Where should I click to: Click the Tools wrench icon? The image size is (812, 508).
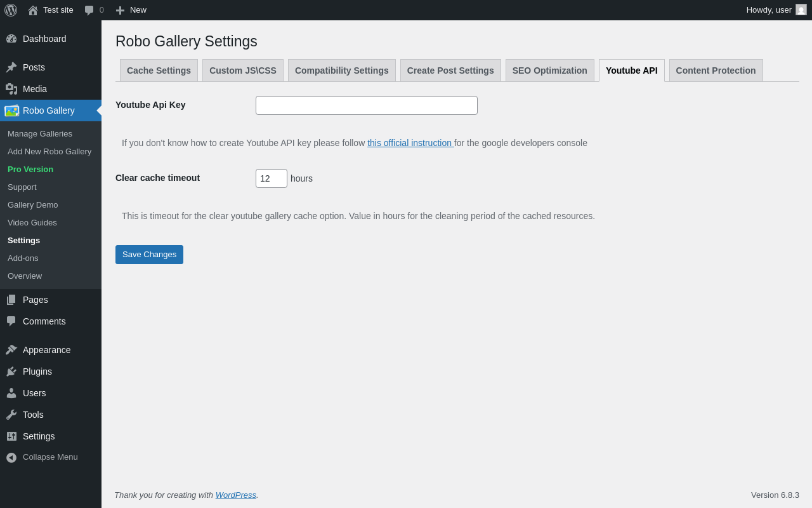tap(11, 415)
